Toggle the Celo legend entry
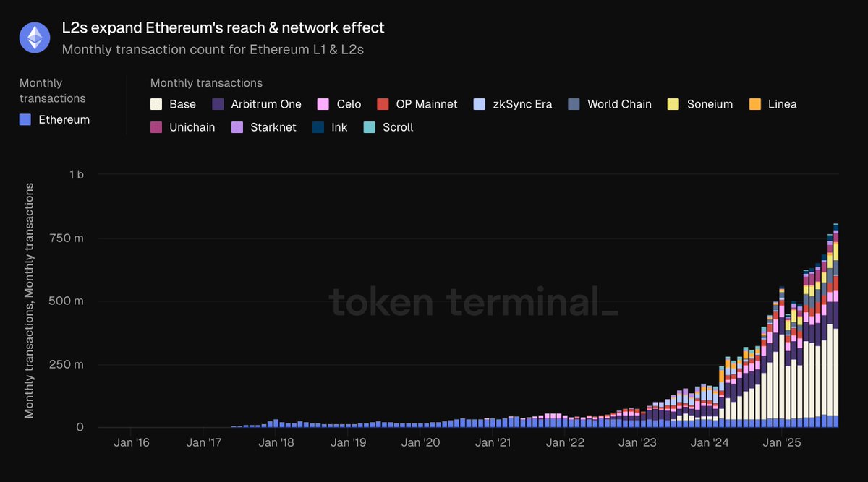Screen dimensions: 868x482 349,104
